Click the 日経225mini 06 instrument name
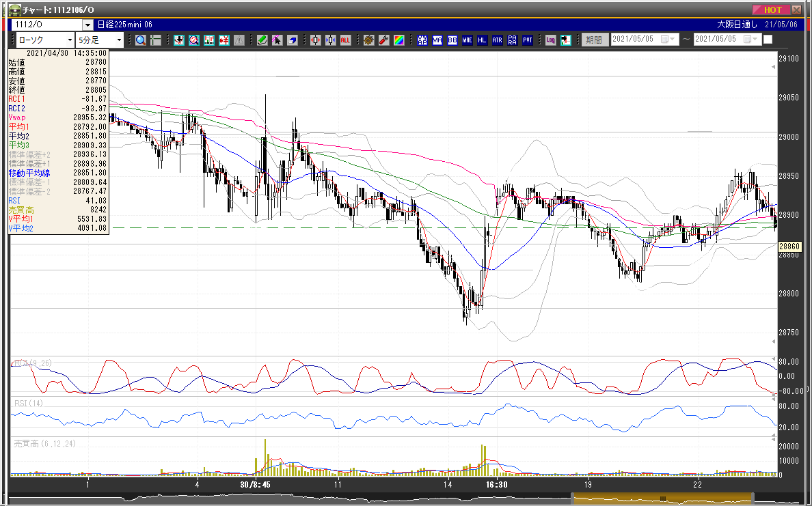 tap(125, 25)
